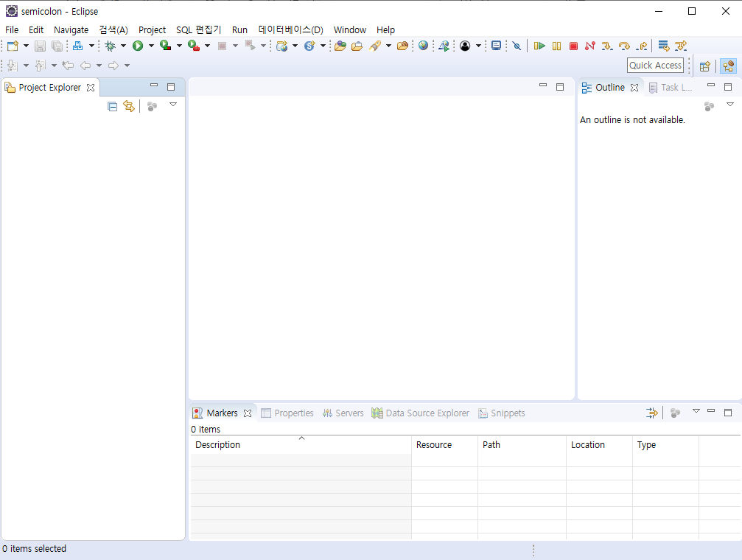Switch to the Snippets tab

(x=502, y=413)
